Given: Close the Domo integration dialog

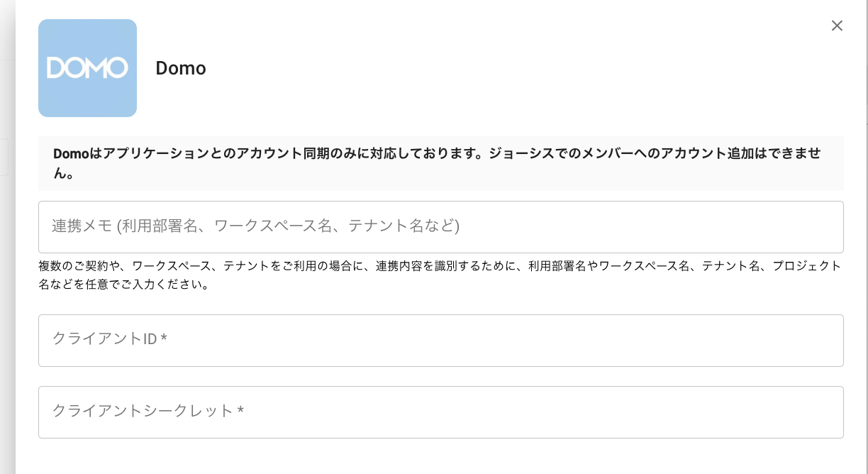Looking at the screenshot, I should tap(837, 26).
